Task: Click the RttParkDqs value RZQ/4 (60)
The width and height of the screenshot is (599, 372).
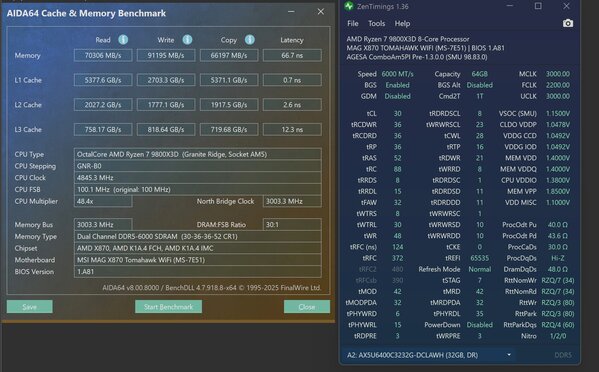Action: click(558, 325)
